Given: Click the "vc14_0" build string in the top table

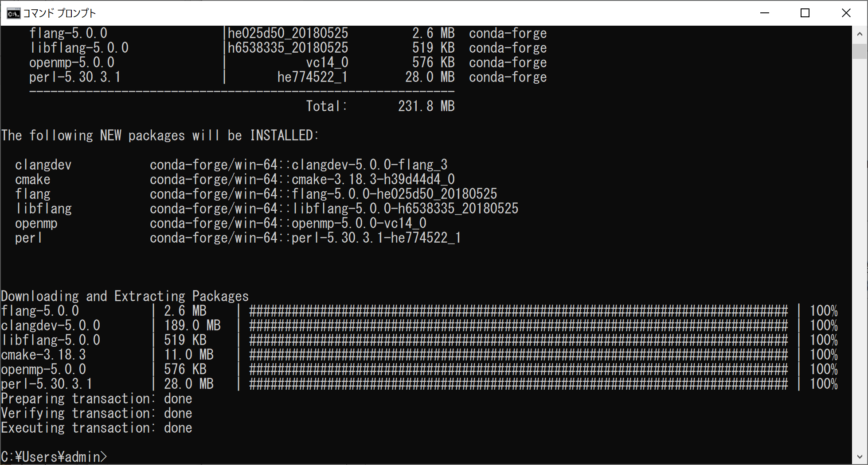Looking at the screenshot, I should (327, 62).
